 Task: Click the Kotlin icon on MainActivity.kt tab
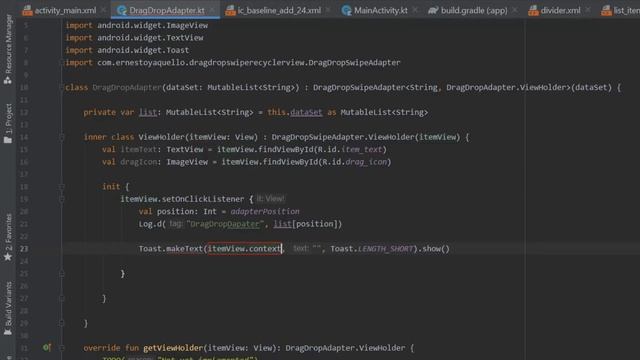347,10
